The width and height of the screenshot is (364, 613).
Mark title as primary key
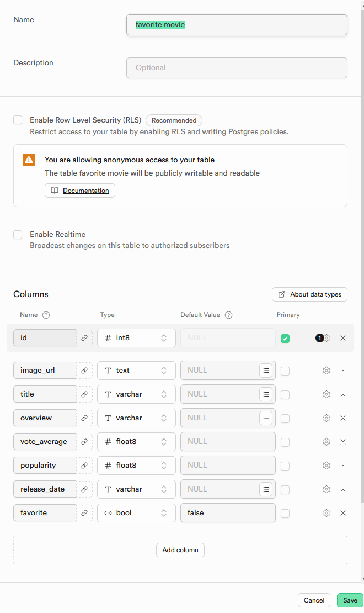point(285,395)
